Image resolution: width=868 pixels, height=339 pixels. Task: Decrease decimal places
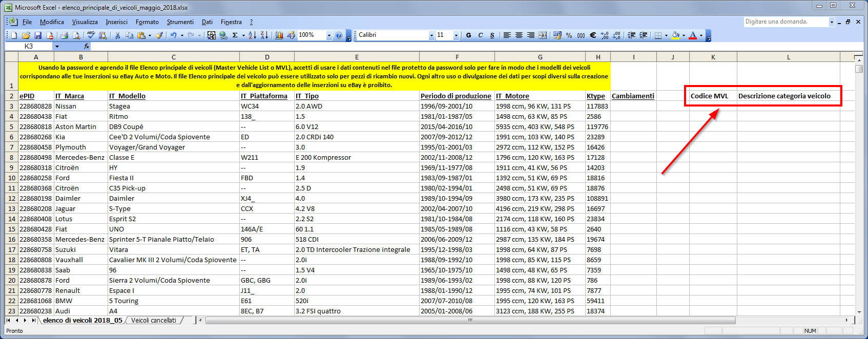coord(616,35)
